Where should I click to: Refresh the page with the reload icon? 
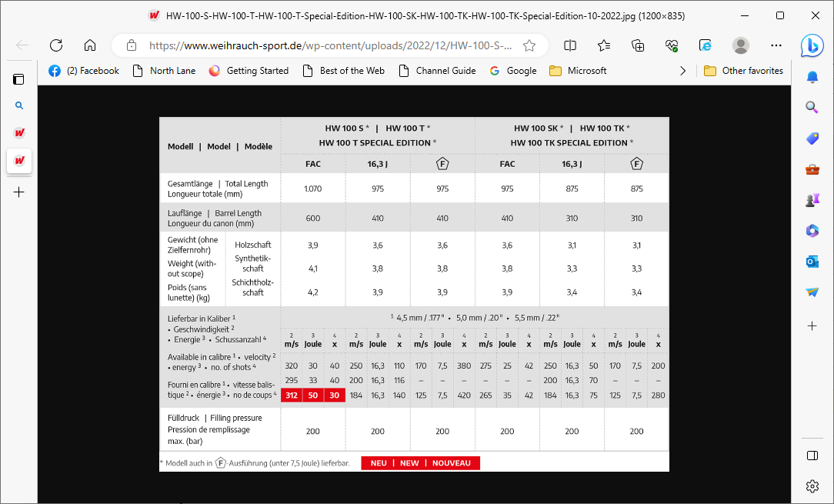pos(56,45)
